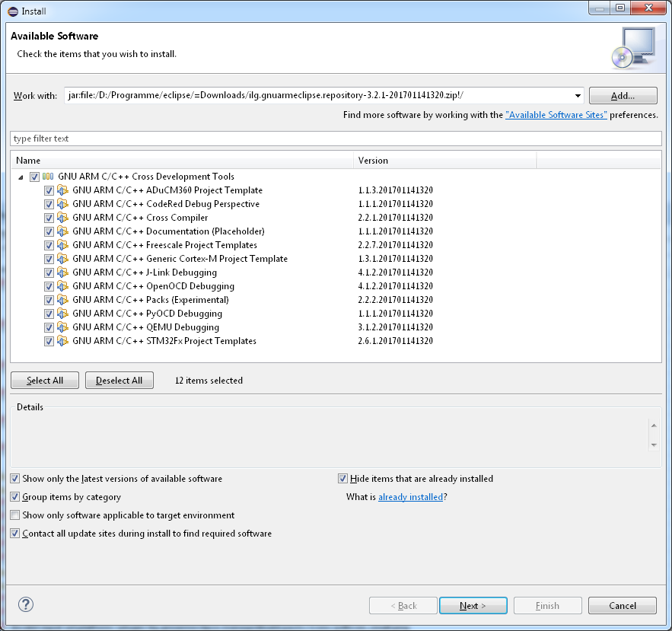Click the QEMU Debugging feature icon
The image size is (672, 631).
(x=62, y=327)
